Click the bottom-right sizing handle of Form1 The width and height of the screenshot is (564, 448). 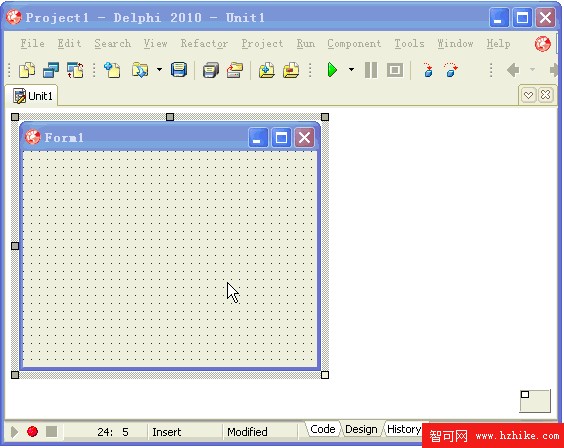pos(325,375)
